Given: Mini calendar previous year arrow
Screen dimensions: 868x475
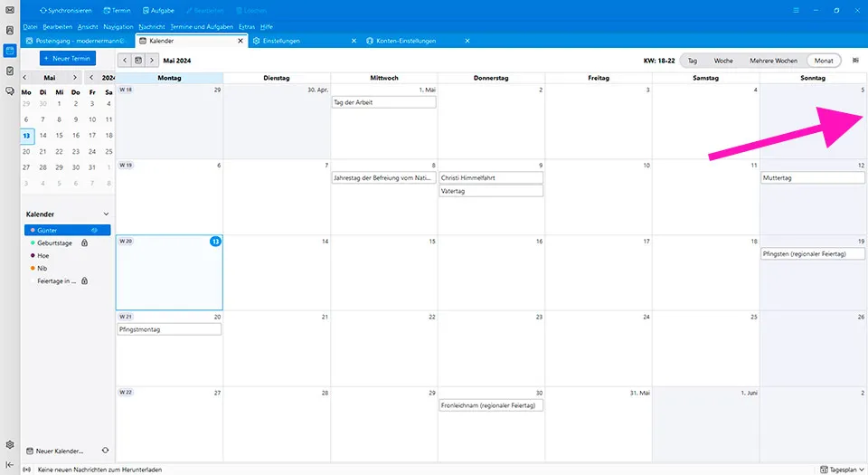Looking at the screenshot, I should coord(91,78).
